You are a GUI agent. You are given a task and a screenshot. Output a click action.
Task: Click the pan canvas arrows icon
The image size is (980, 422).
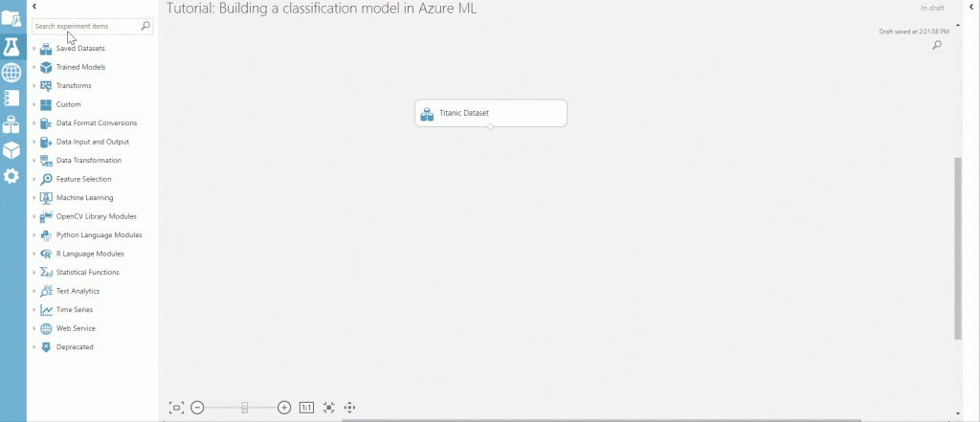[349, 408]
